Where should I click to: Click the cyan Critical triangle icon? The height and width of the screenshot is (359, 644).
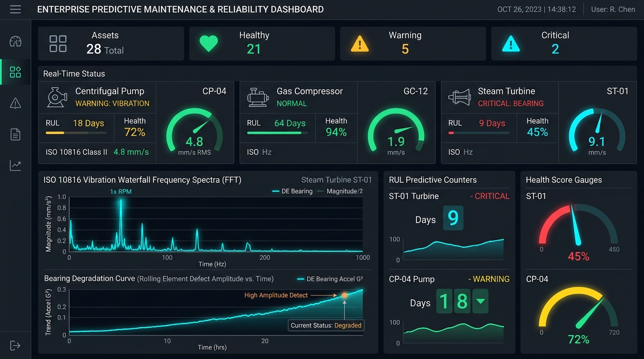pyautogui.click(x=511, y=44)
